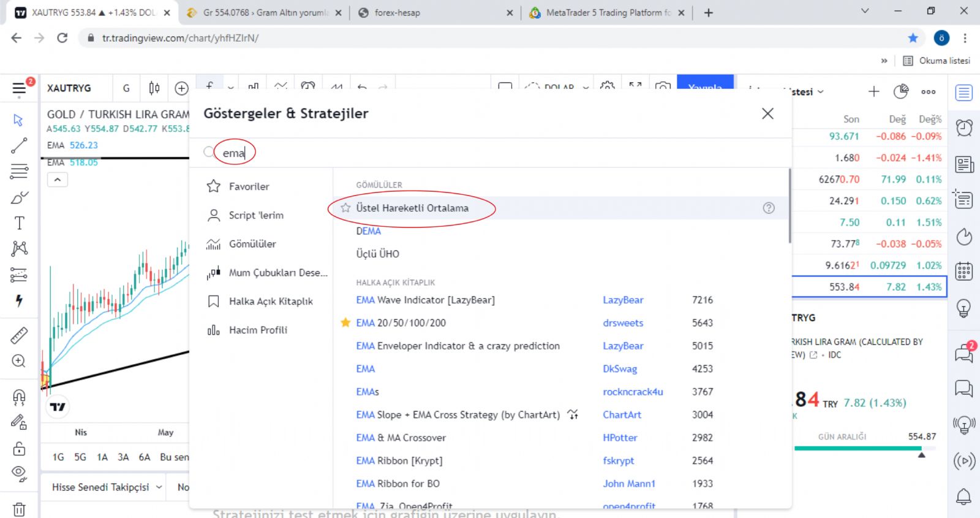The height and width of the screenshot is (518, 980).
Task: Select the chart patterns tool
Action: coord(19,248)
